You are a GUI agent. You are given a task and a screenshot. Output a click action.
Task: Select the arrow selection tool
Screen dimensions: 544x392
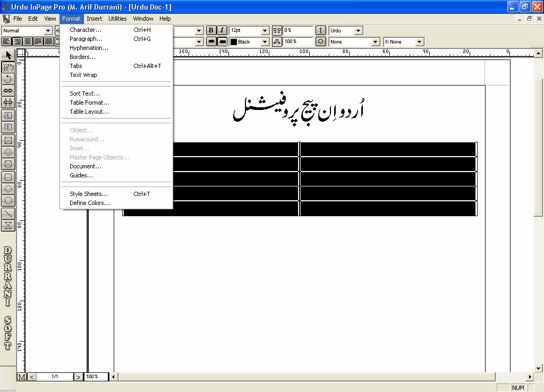8,55
